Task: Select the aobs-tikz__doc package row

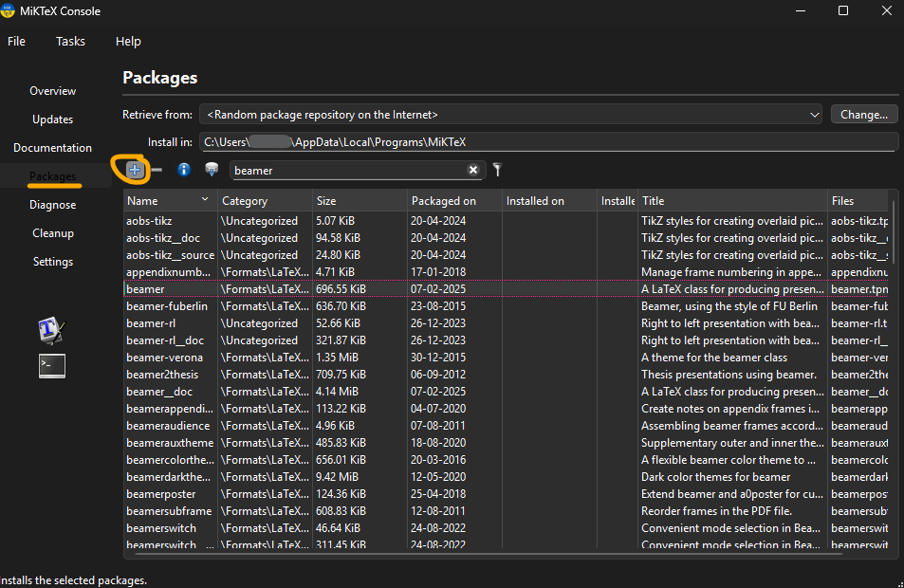Action: (507, 238)
